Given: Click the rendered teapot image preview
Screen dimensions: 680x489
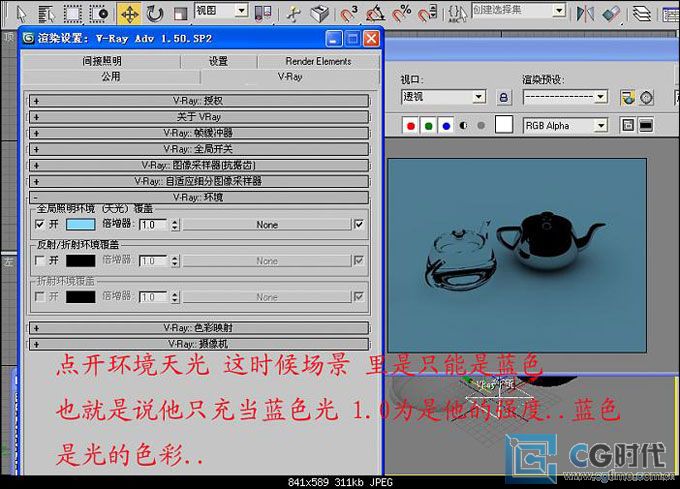Looking at the screenshot, I should click(x=517, y=255).
